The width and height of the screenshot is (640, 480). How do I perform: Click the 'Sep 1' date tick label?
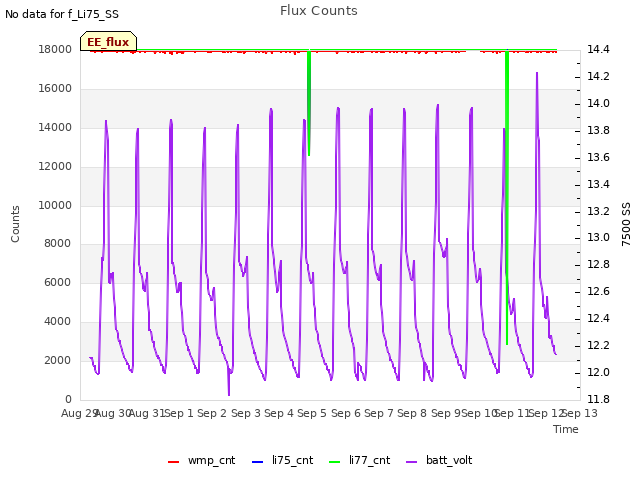click(x=178, y=413)
